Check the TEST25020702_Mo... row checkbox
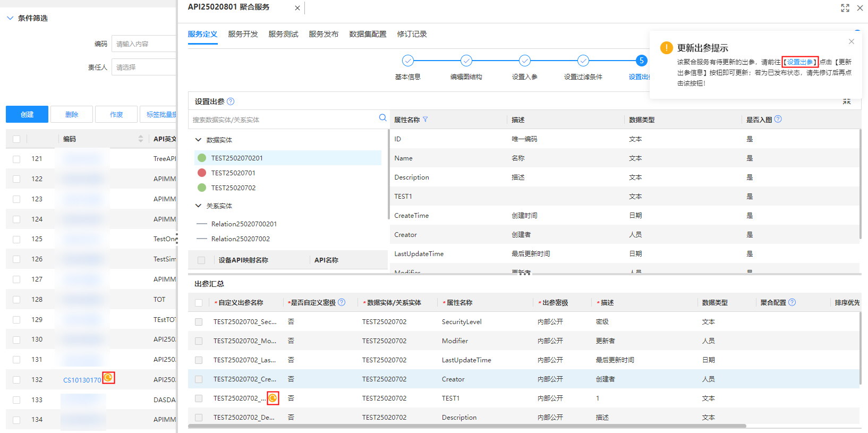Screen dimensions: 868x433 [x=199, y=341]
